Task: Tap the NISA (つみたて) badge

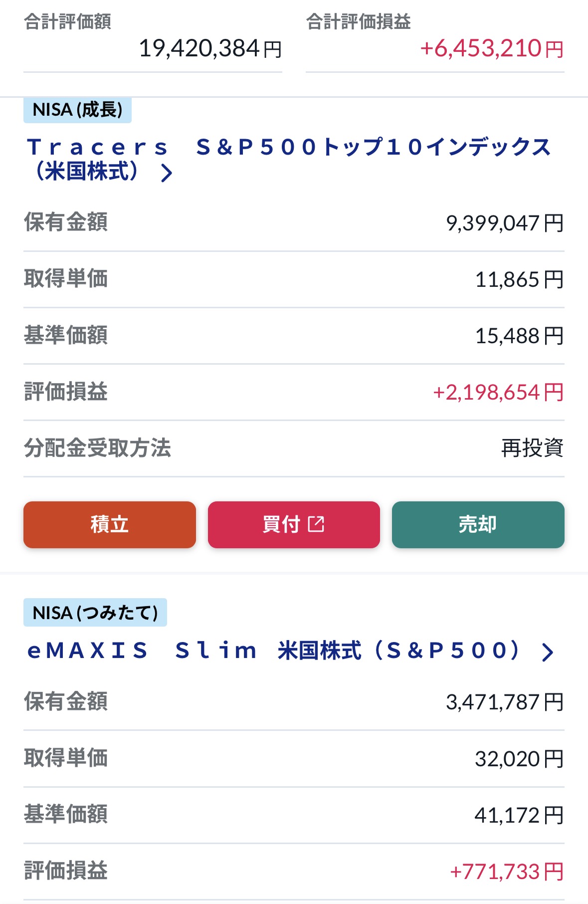Action: tap(95, 613)
